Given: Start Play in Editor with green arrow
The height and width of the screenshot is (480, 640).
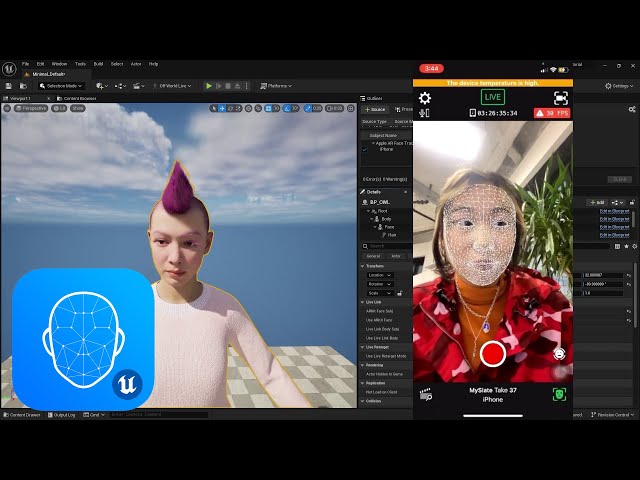Looking at the screenshot, I should tap(209, 86).
